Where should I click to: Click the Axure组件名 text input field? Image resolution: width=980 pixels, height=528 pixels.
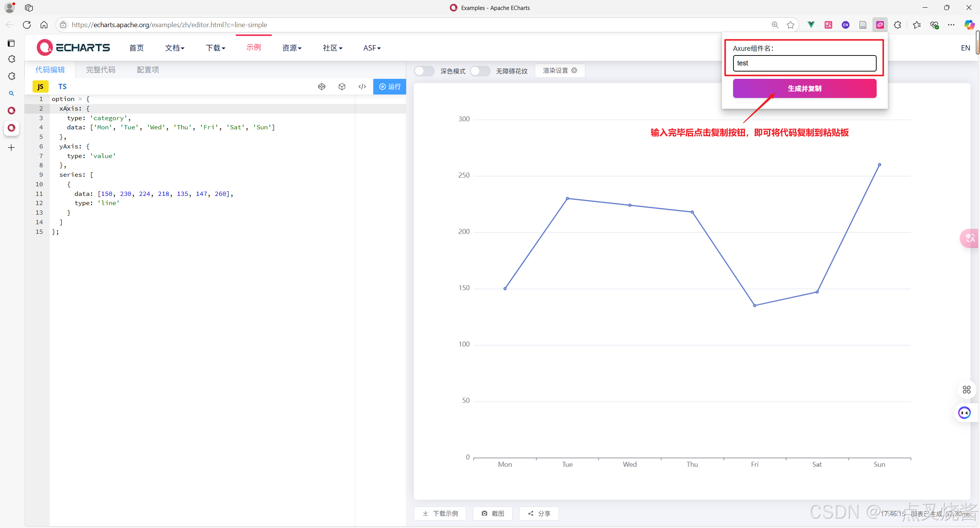coord(804,63)
